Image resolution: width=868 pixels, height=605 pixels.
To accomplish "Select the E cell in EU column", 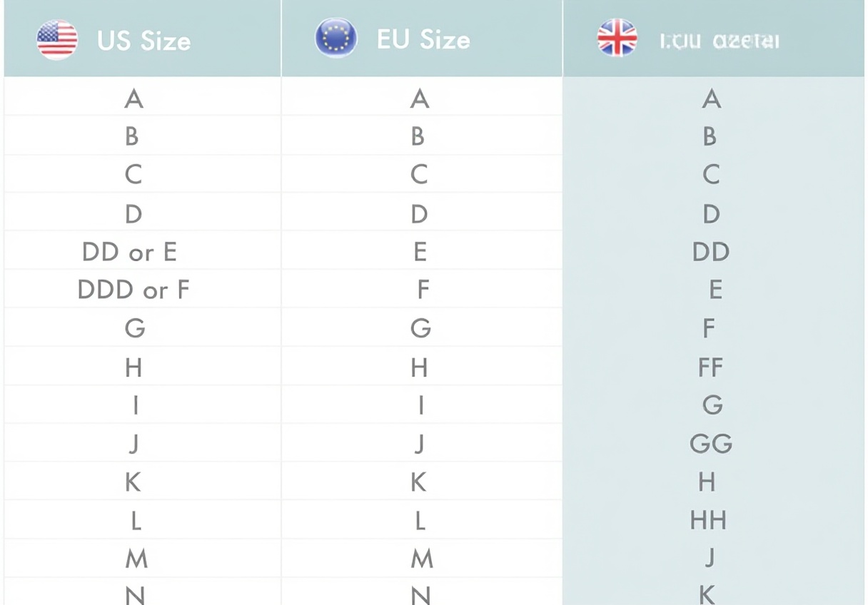I will pos(420,252).
